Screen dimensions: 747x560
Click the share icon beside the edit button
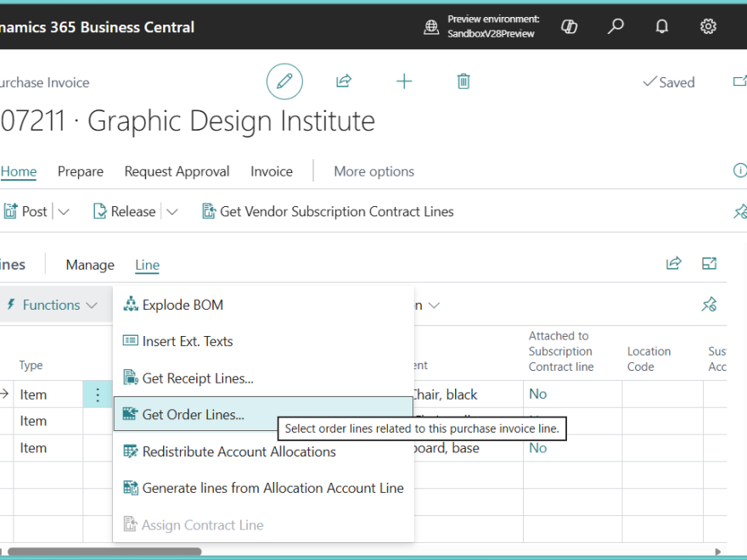click(344, 81)
